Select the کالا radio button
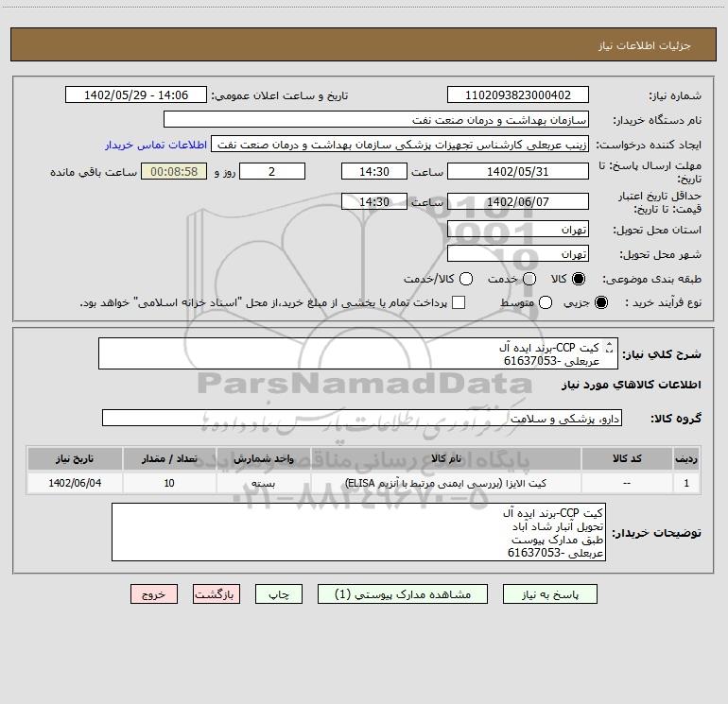This screenshot has width=728, height=704. 579,279
